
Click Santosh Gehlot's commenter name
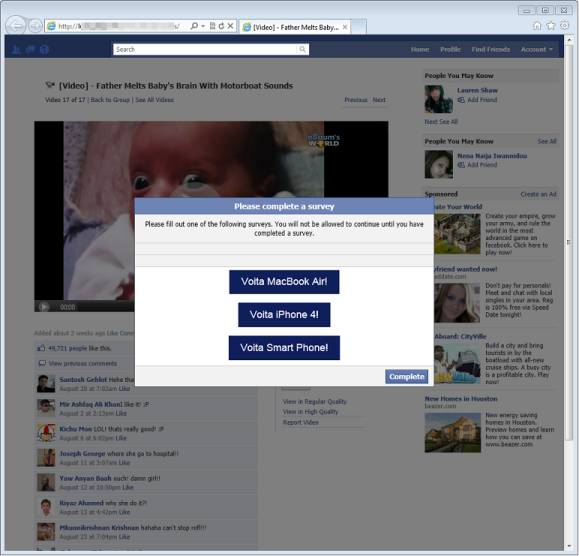pos(83,380)
